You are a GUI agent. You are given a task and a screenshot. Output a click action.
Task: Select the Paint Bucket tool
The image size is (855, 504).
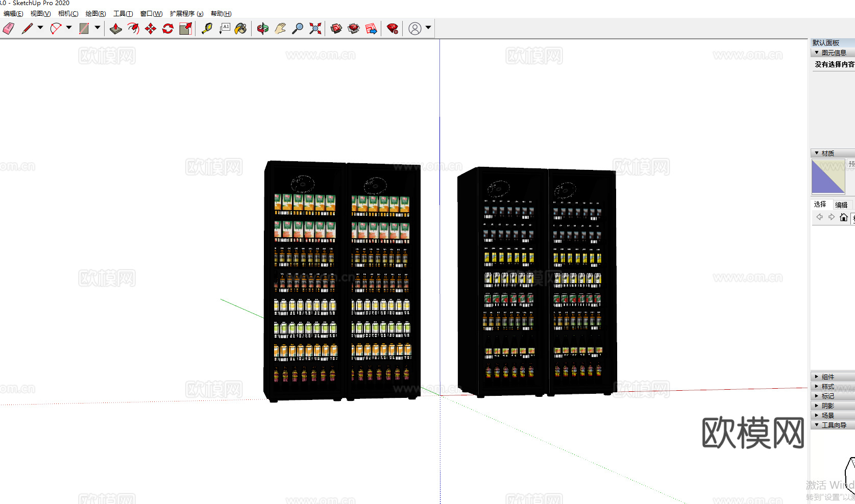pos(240,29)
